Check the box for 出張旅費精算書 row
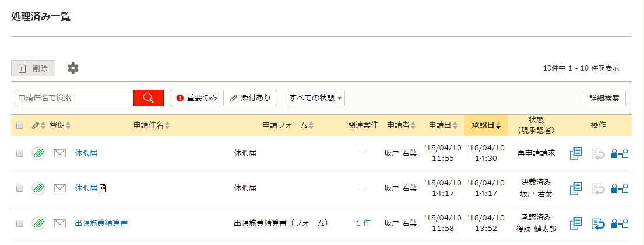 coord(20,223)
